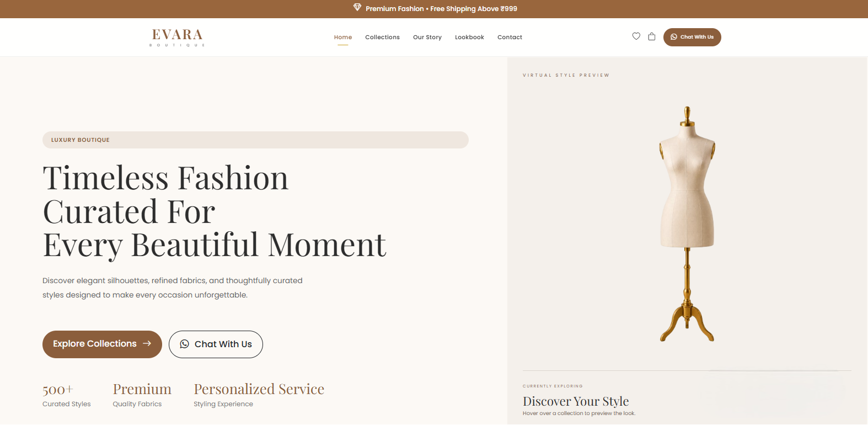
Task: Open the Contact menu item
Action: [510, 37]
